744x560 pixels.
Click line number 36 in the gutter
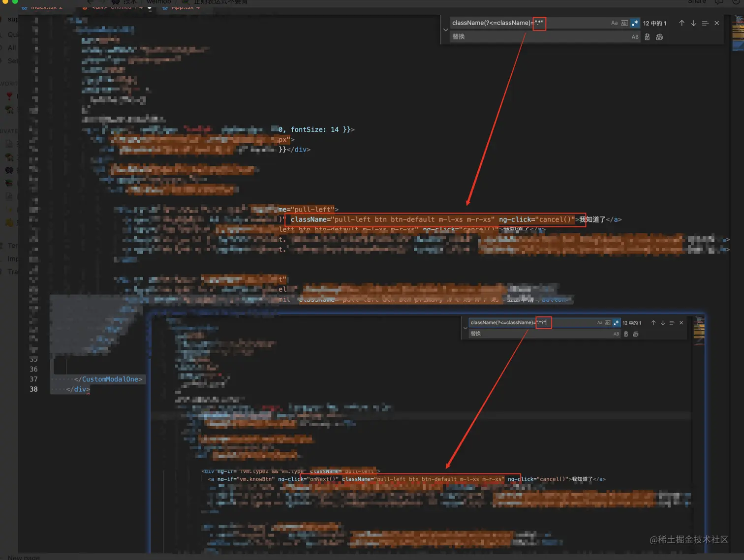33,369
